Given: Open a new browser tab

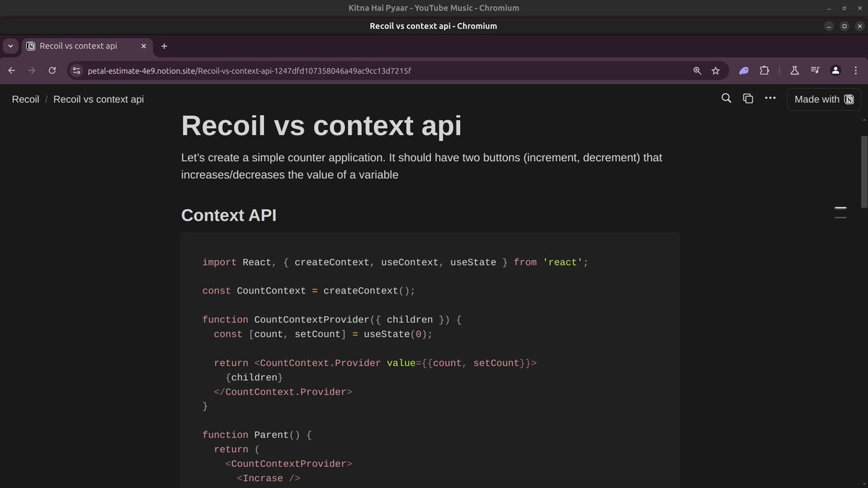Looking at the screenshot, I should pyautogui.click(x=164, y=46).
